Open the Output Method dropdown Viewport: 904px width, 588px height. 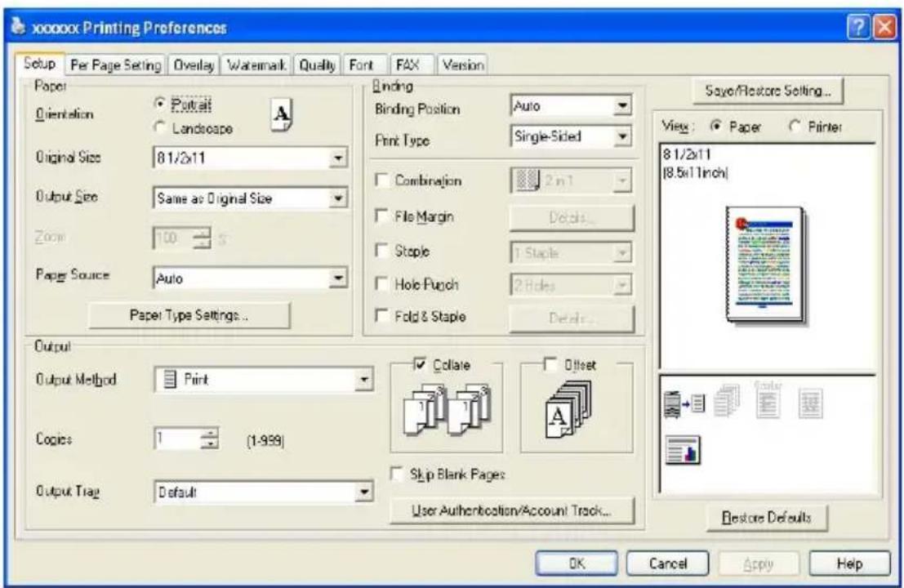[363, 379]
